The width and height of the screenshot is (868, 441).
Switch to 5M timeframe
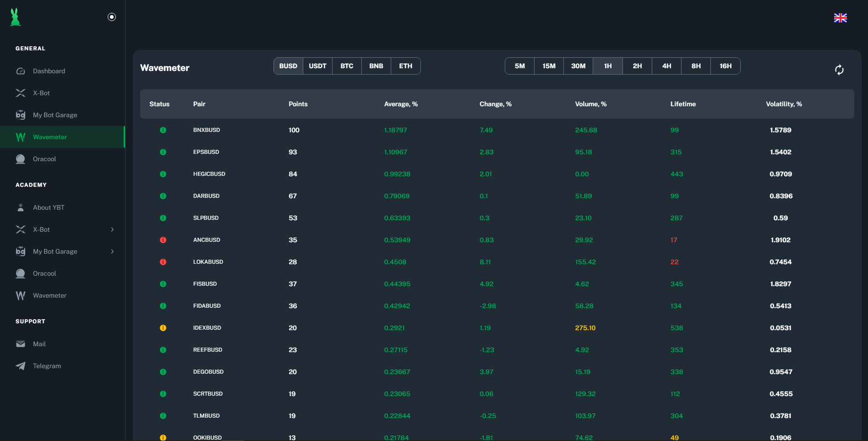[x=519, y=66]
